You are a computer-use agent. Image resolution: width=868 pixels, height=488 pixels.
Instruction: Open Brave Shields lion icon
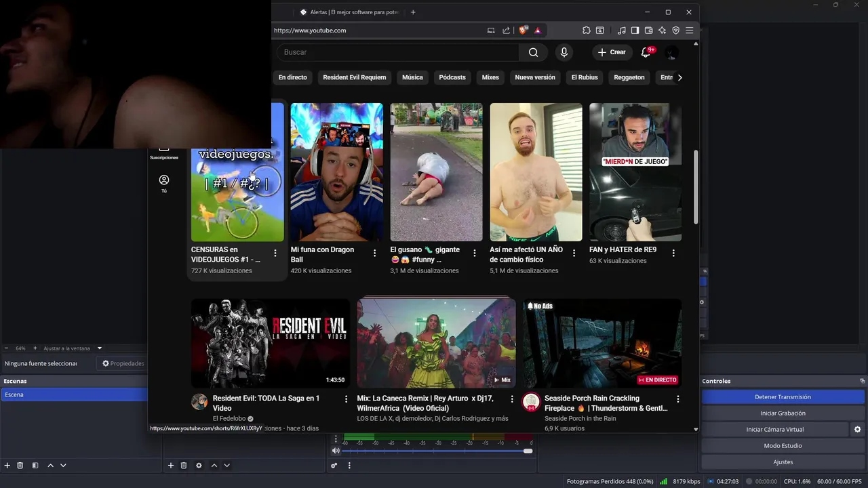point(523,30)
